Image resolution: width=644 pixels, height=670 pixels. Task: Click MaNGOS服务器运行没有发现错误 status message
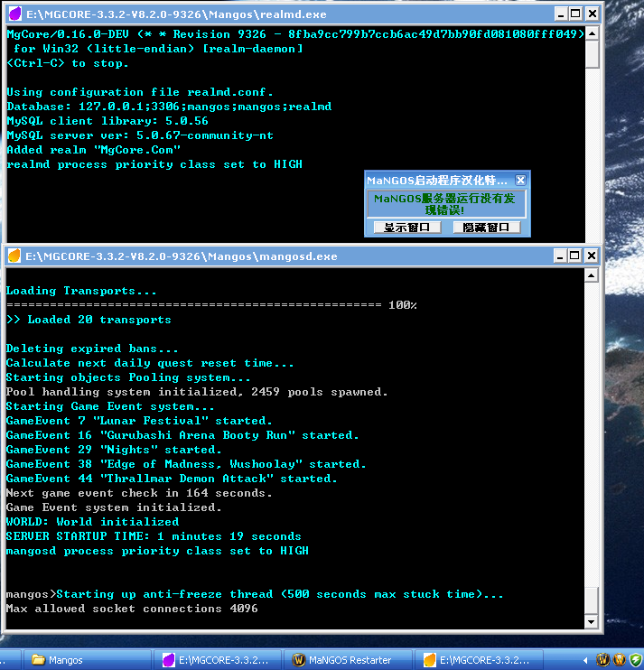tap(445, 204)
